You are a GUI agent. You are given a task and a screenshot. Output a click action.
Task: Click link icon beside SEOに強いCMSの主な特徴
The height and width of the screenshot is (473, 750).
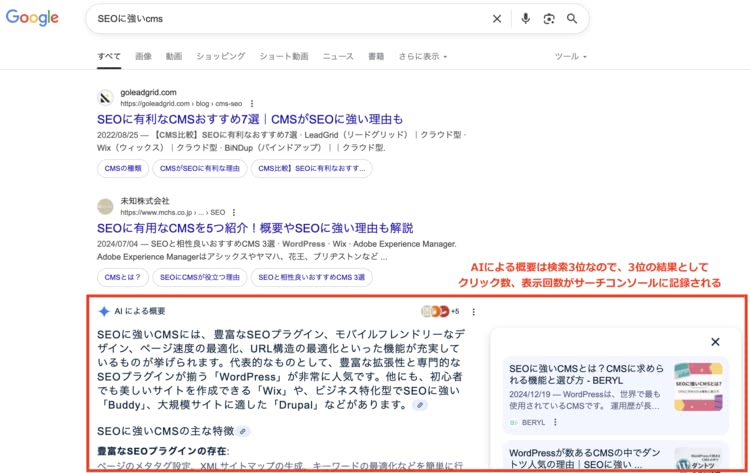pyautogui.click(x=243, y=431)
